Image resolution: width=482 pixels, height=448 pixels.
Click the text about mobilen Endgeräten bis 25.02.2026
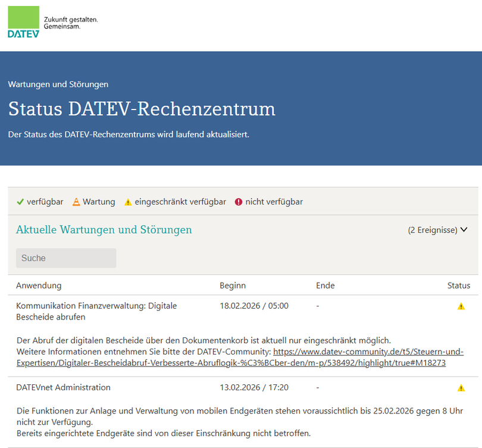(x=240, y=416)
